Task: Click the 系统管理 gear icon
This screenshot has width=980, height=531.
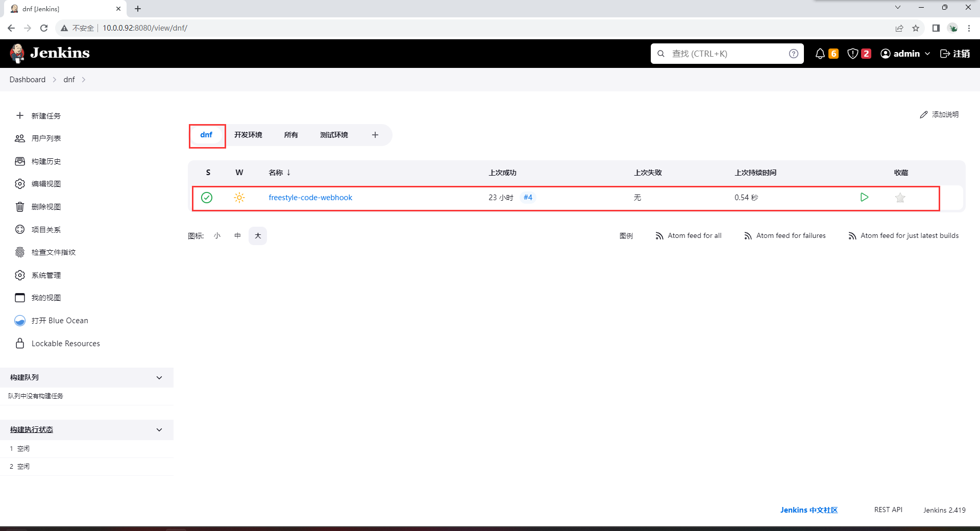Action: [20, 275]
